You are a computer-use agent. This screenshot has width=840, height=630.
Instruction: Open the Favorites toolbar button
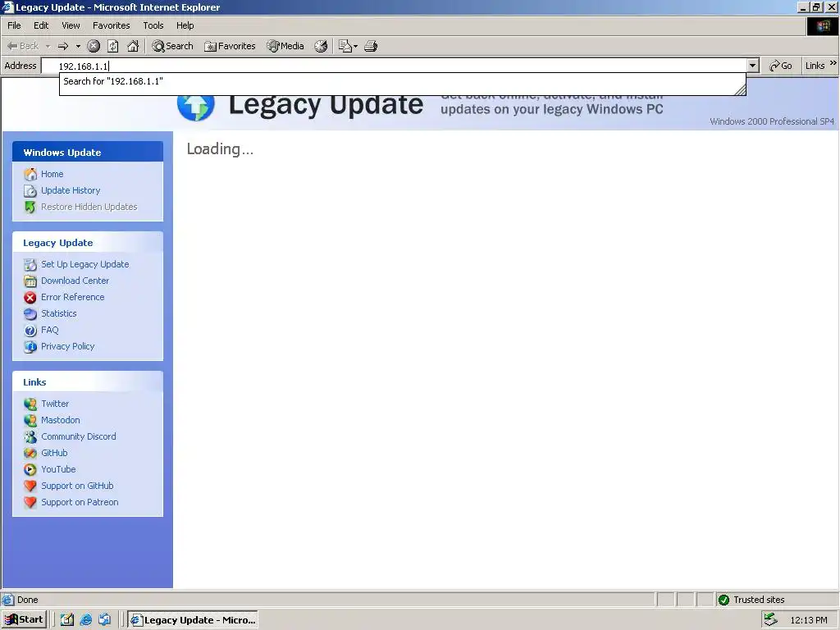(230, 46)
